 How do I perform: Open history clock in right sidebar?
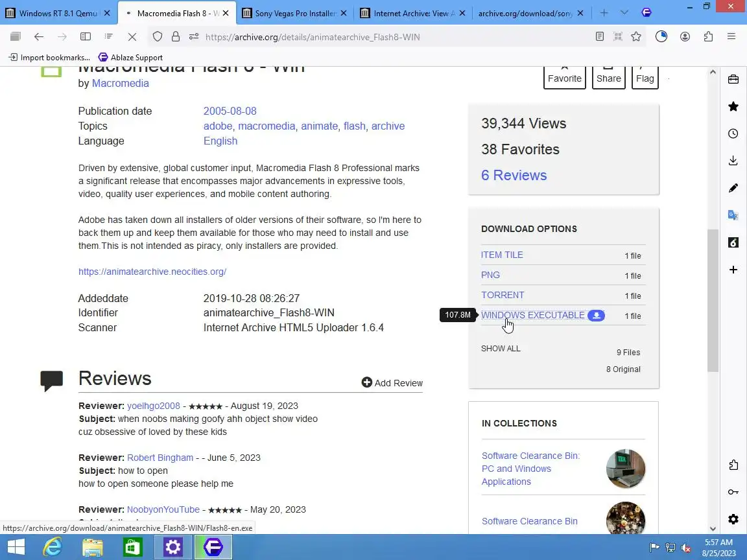733,134
